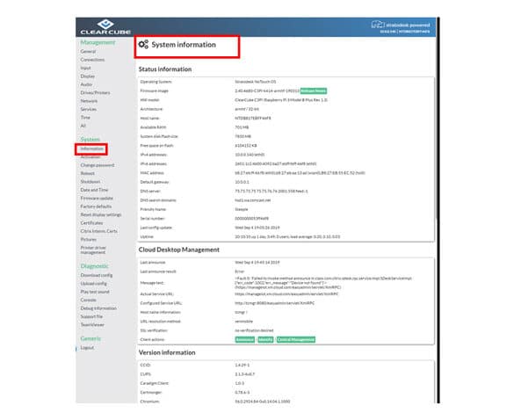Click Download config under Diagnostic
The height and width of the screenshot is (420, 514).
point(97,275)
